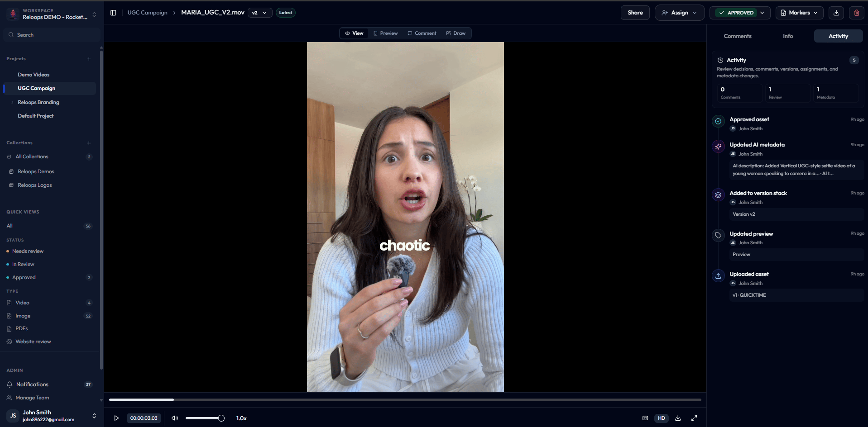Switch to Draw mode
The height and width of the screenshot is (427, 868).
456,33
